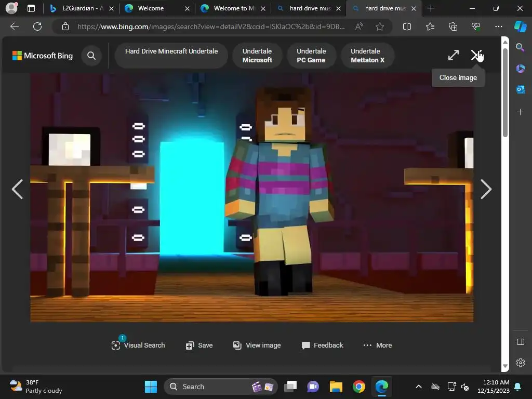Open Collections in toolbar
This screenshot has height=399, width=532.
[x=453, y=26]
